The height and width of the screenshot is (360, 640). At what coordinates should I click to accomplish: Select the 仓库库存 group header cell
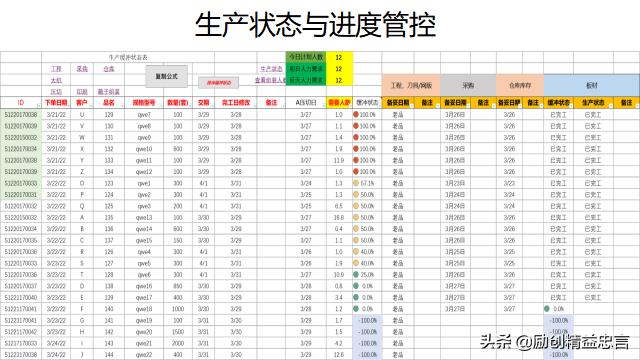pos(520,85)
